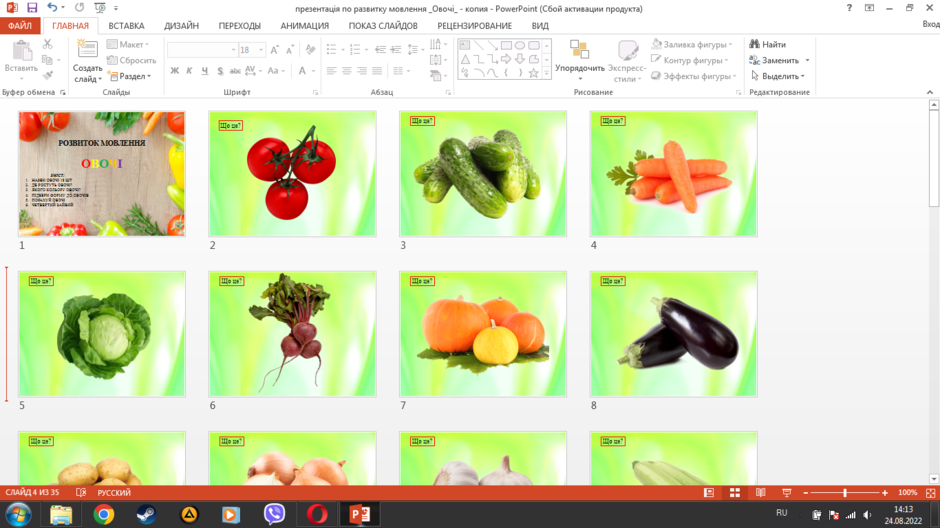Fit slide to window icon
Viewport: 940px width, 528px height.
click(x=930, y=493)
